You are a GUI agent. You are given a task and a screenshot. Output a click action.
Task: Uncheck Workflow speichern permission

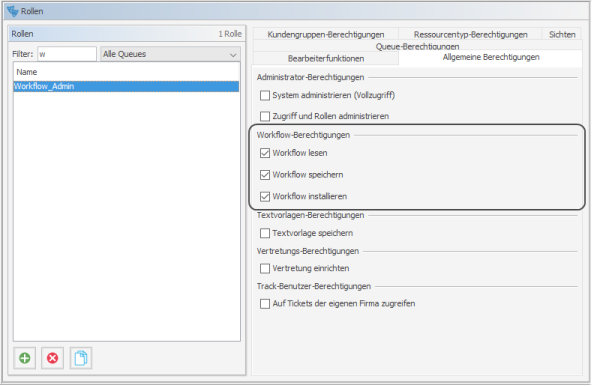[265, 175]
